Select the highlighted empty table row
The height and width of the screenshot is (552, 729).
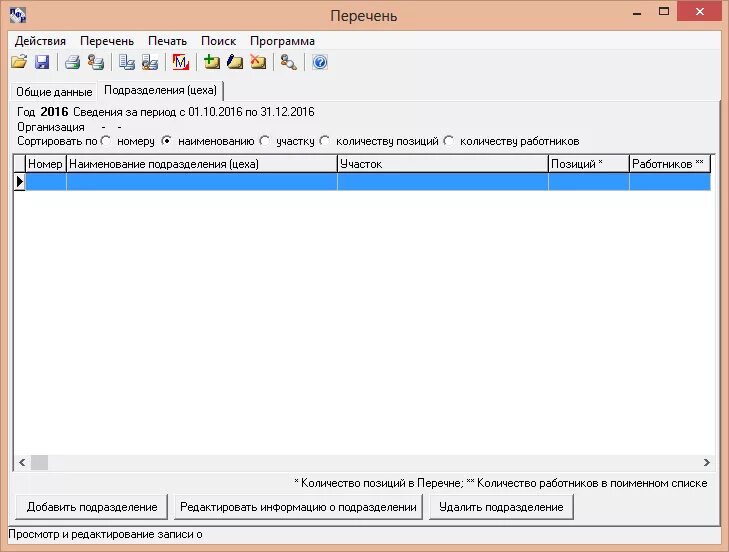[x=368, y=181]
